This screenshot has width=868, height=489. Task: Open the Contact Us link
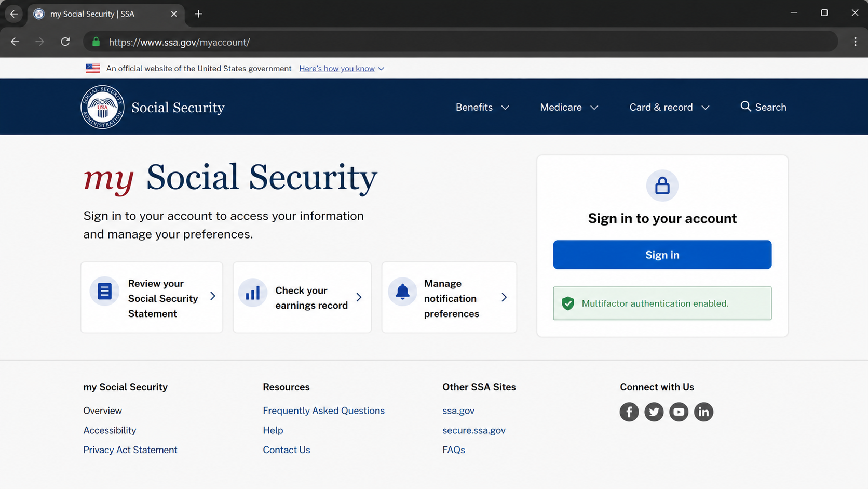286,450
